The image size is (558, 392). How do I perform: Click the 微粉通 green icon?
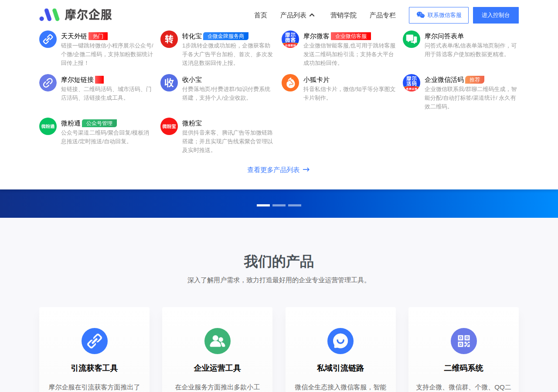48,126
